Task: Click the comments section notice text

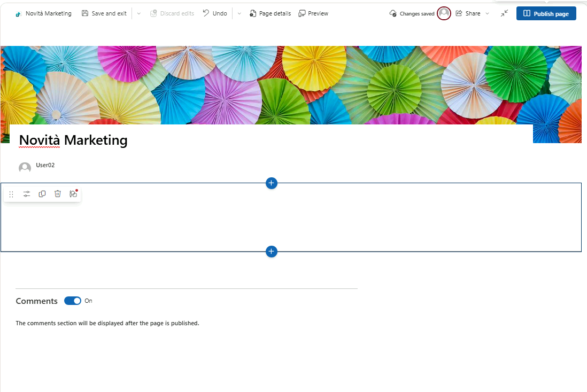Action: click(x=107, y=323)
